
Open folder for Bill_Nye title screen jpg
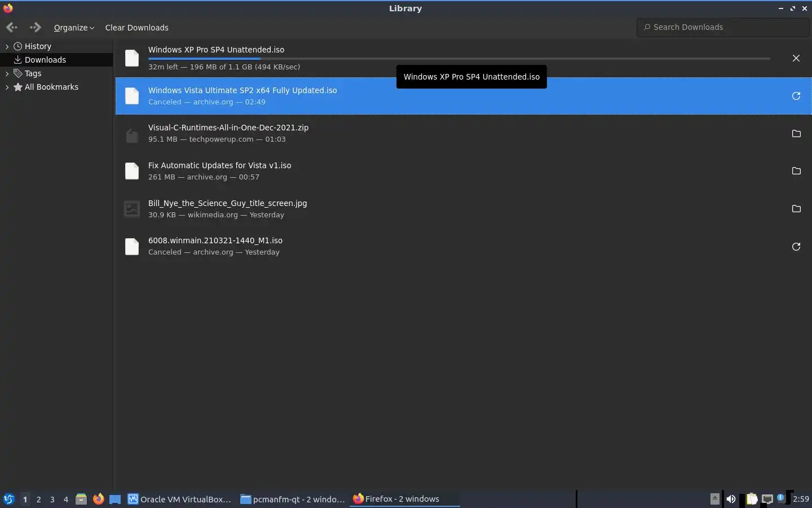(796, 209)
